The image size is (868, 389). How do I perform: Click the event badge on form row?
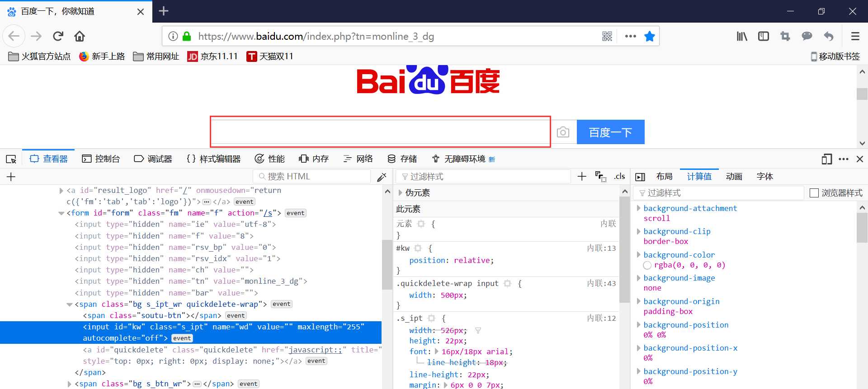(x=296, y=213)
